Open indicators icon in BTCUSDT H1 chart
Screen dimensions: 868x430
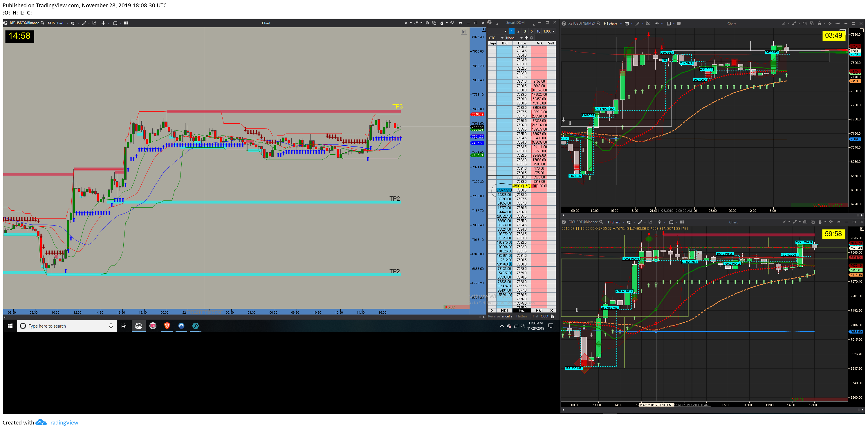[x=650, y=222]
